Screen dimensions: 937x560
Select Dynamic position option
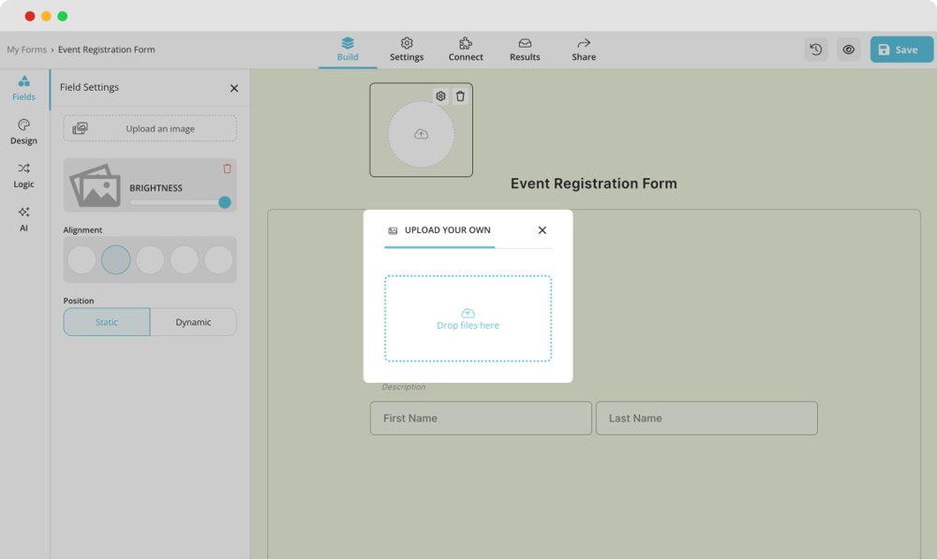193,322
